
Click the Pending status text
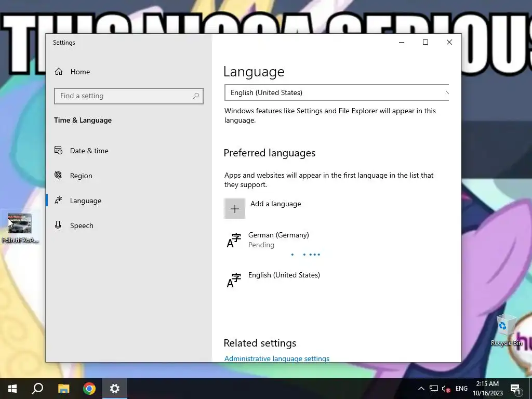tap(261, 245)
